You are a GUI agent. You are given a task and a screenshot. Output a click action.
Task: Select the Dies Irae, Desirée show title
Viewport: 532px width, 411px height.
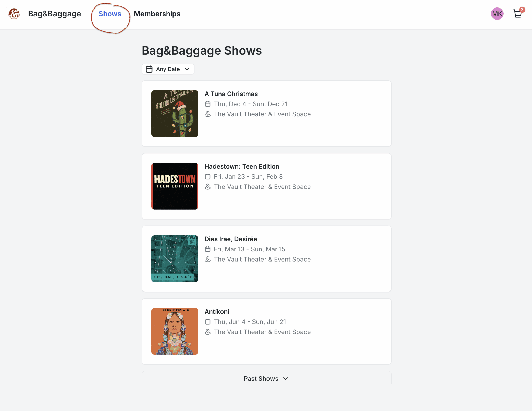(x=230, y=239)
